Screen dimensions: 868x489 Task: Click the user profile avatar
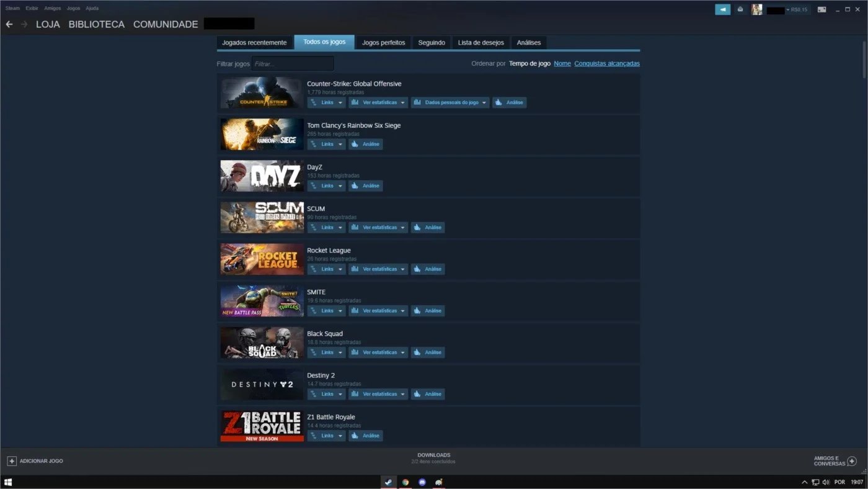tap(756, 9)
